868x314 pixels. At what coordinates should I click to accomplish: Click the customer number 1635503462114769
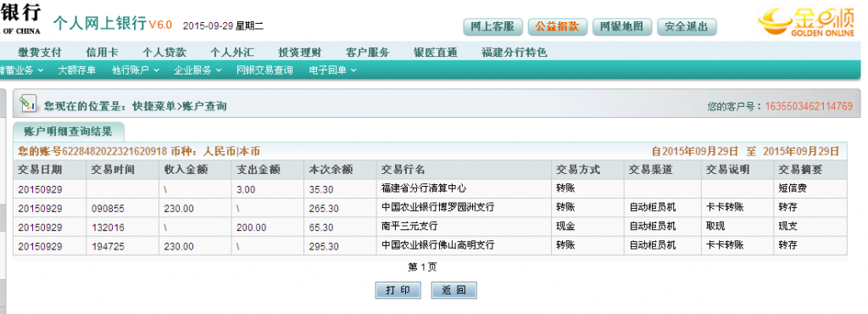pos(809,106)
